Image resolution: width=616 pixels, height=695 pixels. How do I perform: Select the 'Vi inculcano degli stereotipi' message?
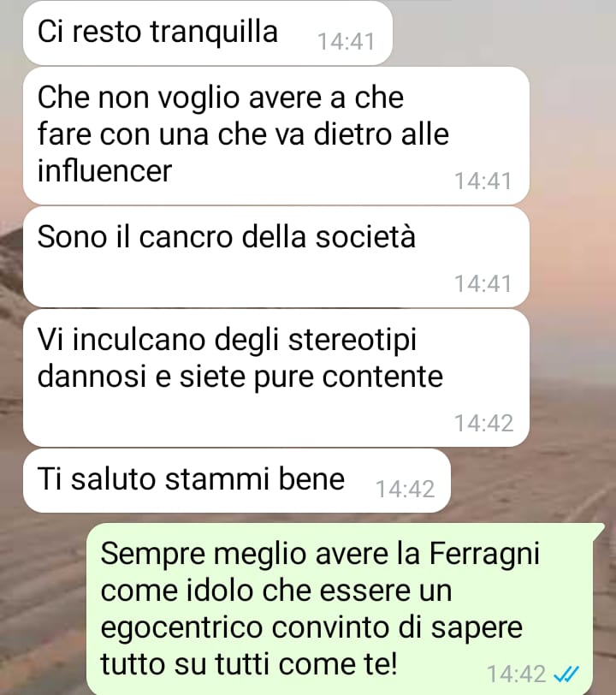click(276, 377)
